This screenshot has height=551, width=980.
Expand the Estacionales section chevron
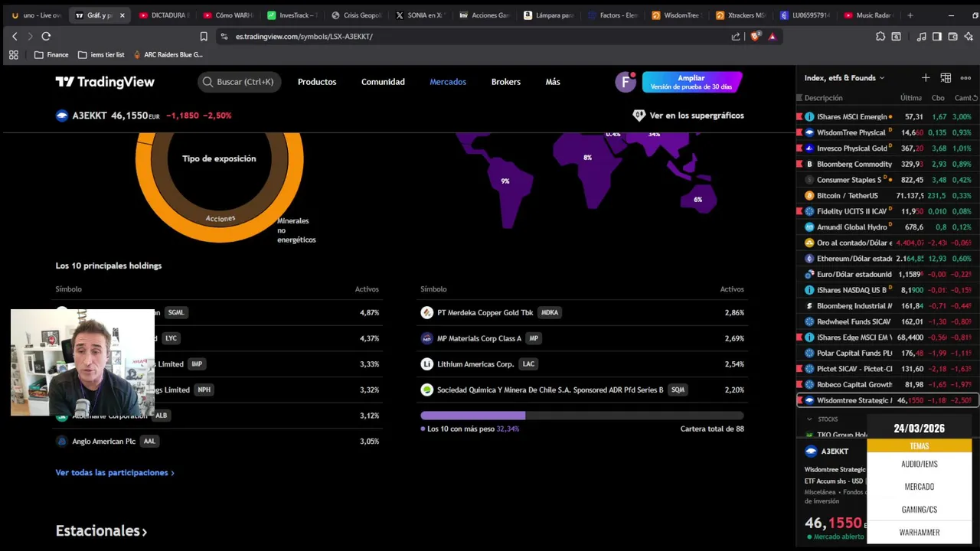pos(144,531)
